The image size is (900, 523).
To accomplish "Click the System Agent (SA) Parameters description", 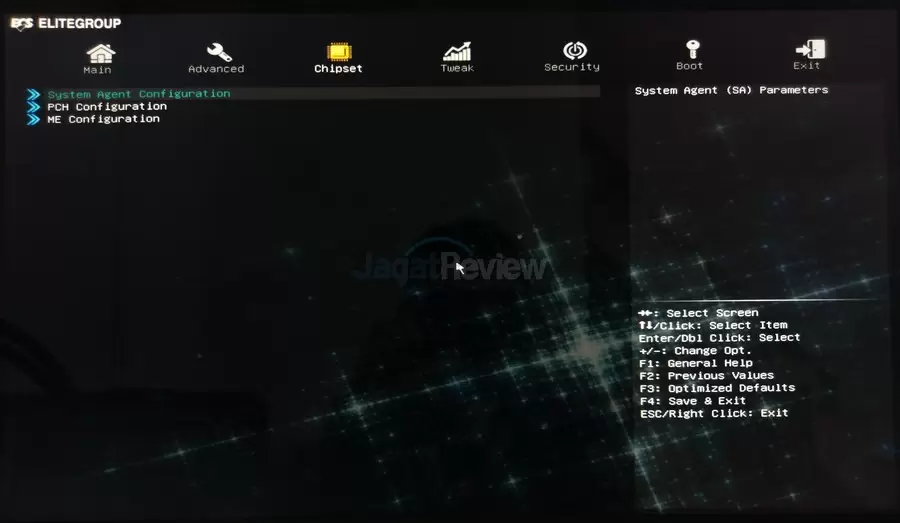I will [731, 90].
